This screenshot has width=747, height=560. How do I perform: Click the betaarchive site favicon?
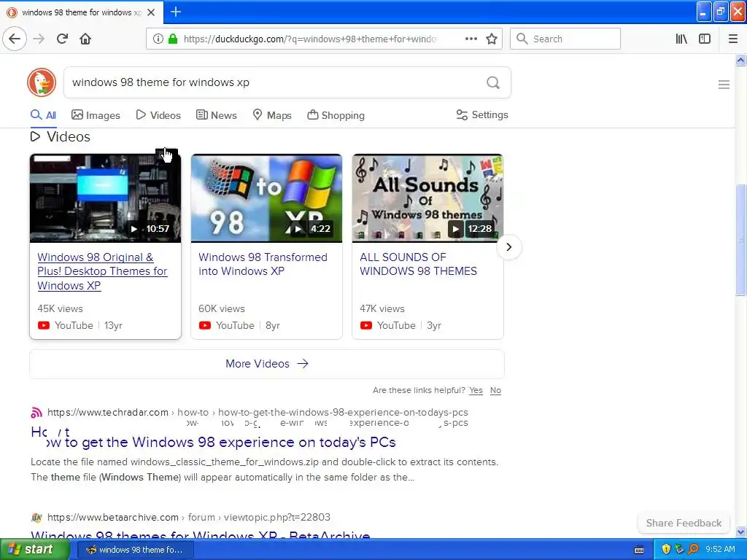[36, 517]
